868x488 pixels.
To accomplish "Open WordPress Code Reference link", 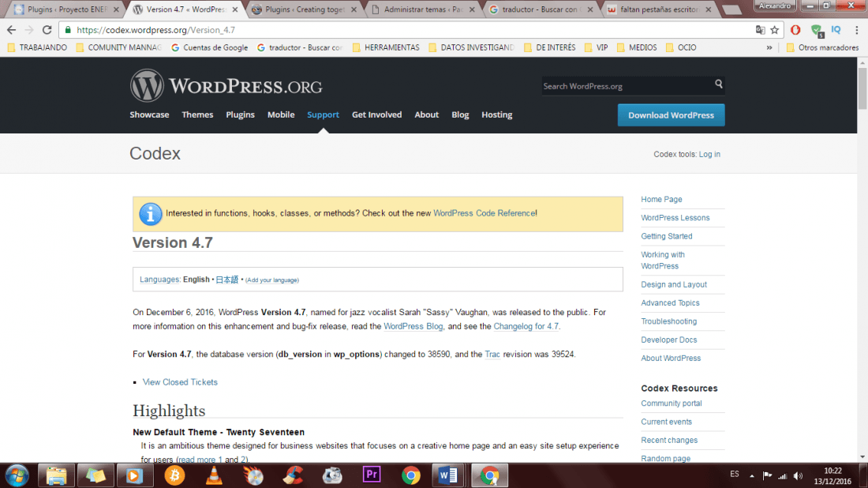I will point(484,213).
